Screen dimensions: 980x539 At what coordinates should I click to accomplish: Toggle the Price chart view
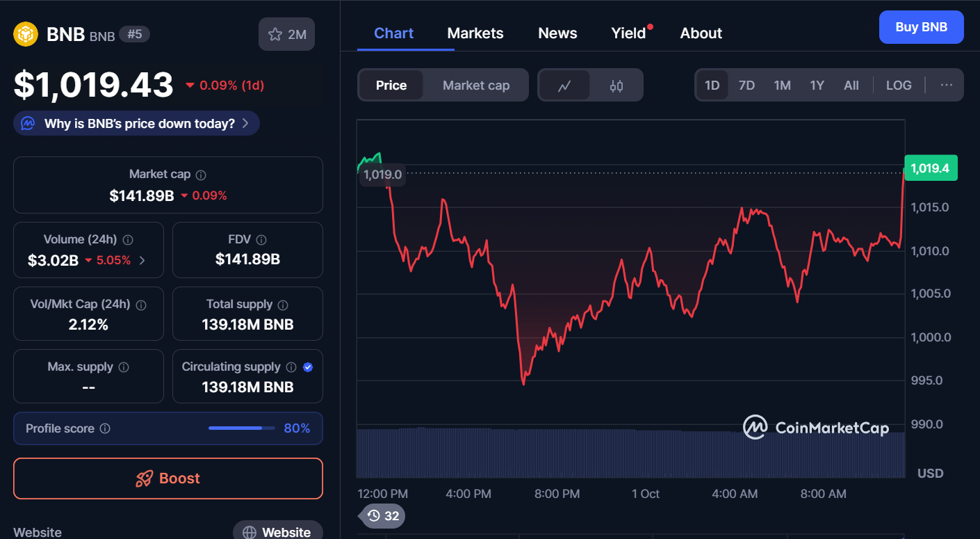[391, 86]
